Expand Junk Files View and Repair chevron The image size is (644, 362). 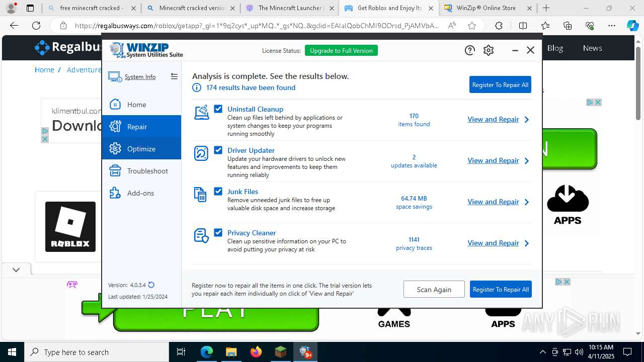[x=527, y=202]
